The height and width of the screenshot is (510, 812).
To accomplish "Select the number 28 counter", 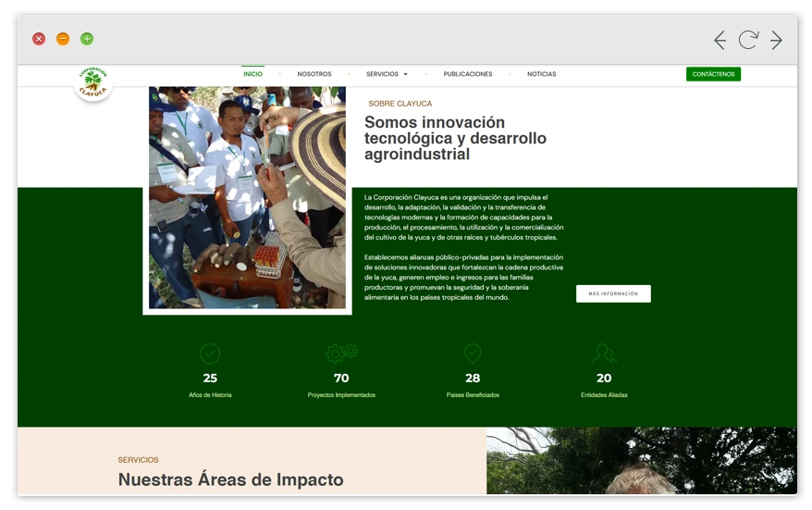I will pyautogui.click(x=473, y=378).
